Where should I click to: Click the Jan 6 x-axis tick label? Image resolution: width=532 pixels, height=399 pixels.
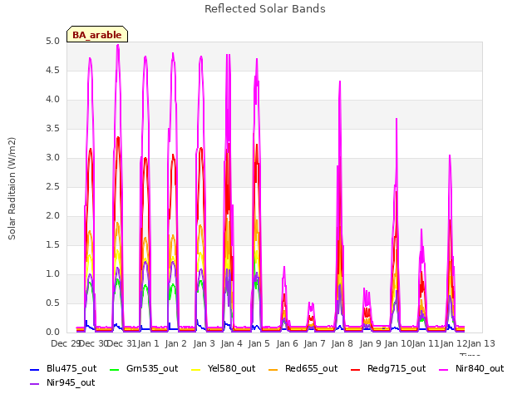(287, 343)
